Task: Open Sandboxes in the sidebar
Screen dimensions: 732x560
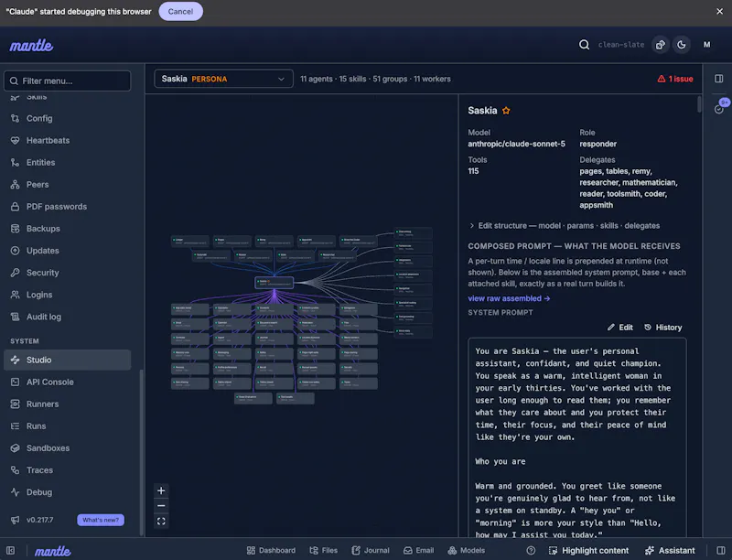Action: [67, 448]
